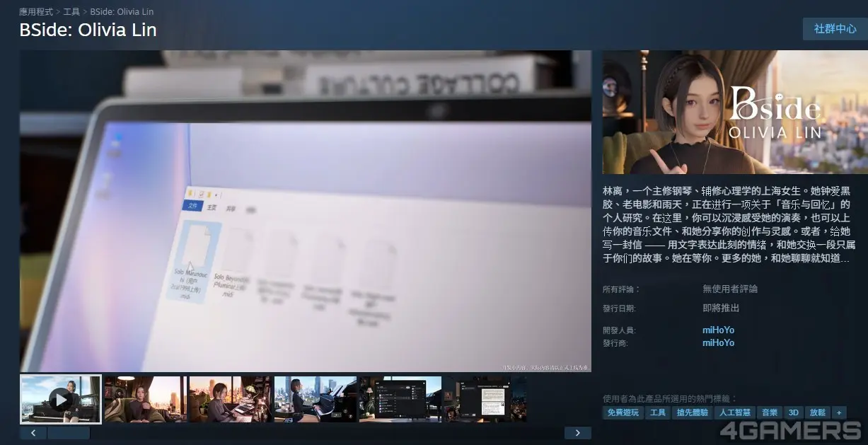868x445 pixels.
Task: Click the BSide: Olivia Lin breadcrumb link
Action: point(122,12)
